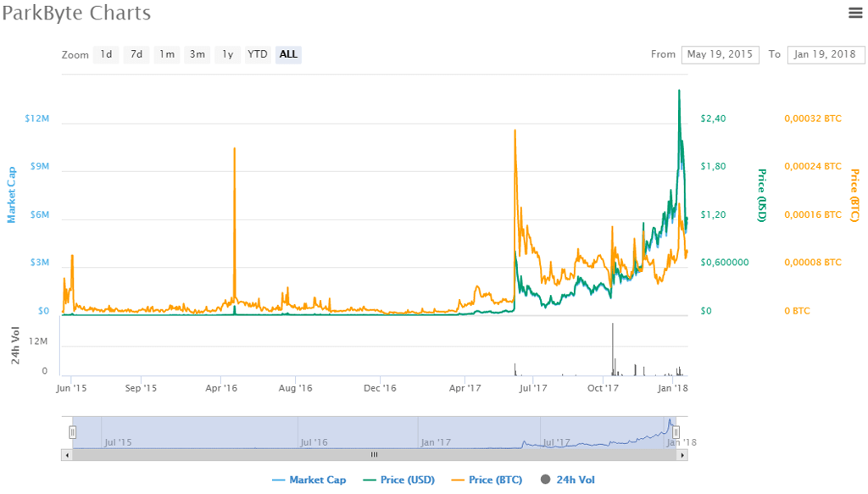Click the Oct '17 x-axis label
868x494 pixels.
pos(603,388)
